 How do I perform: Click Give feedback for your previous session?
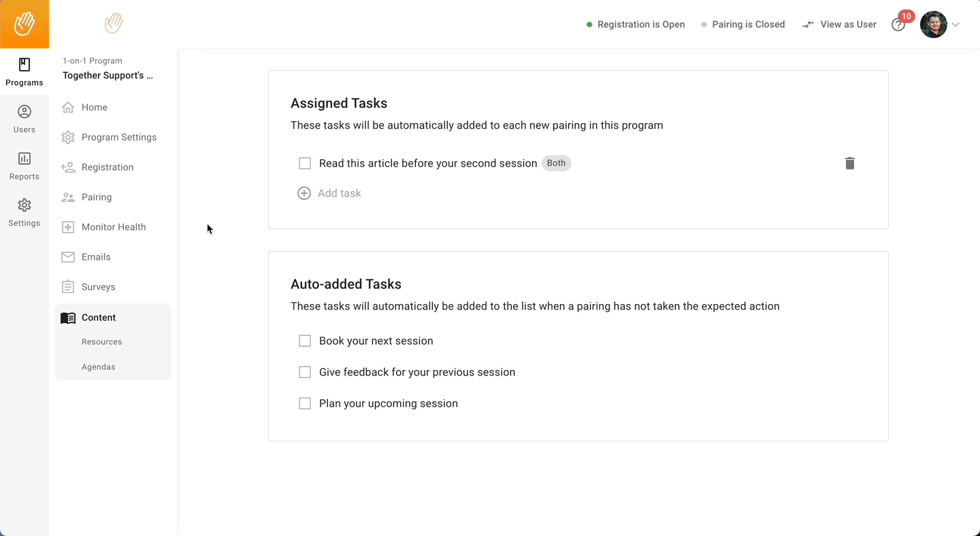tap(417, 372)
